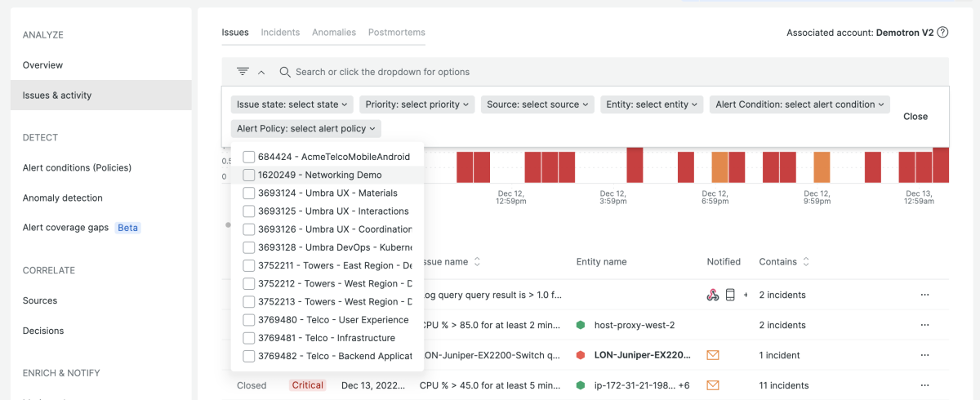This screenshot has width=980, height=400.
Task: Click the mobile device notification icon
Action: [x=730, y=295]
